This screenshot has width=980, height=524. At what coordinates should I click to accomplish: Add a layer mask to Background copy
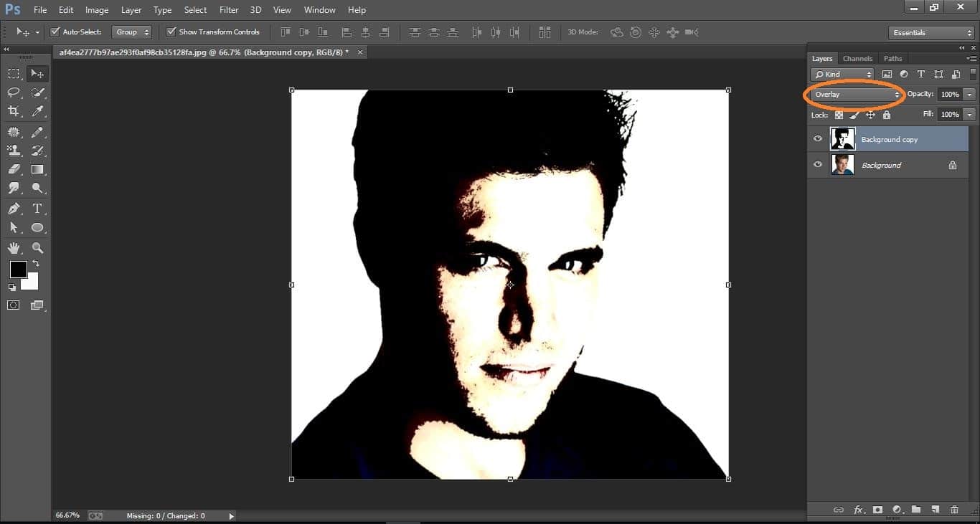click(x=878, y=510)
